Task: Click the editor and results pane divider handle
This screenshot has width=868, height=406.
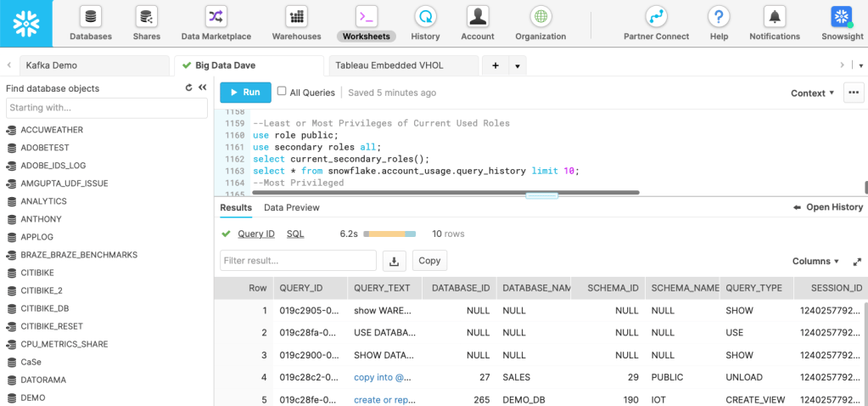Action: [541, 195]
